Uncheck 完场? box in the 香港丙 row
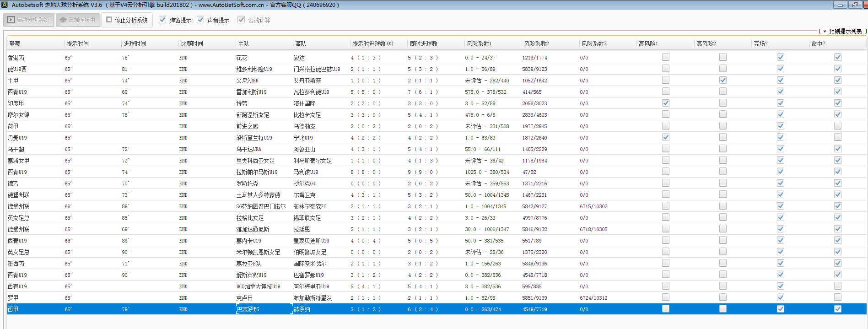Screen dimensions: 868x329 point(780,57)
